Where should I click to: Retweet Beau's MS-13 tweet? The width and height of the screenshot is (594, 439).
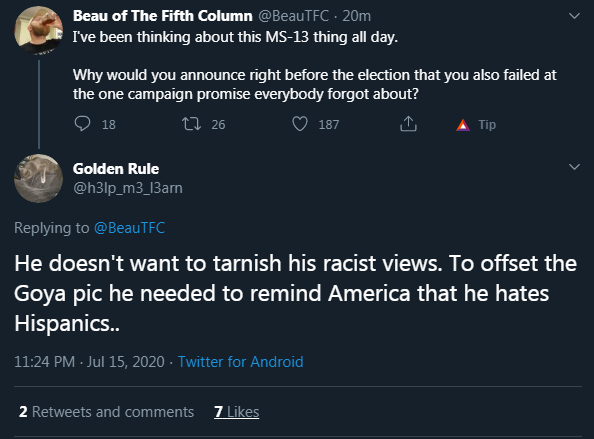click(191, 124)
